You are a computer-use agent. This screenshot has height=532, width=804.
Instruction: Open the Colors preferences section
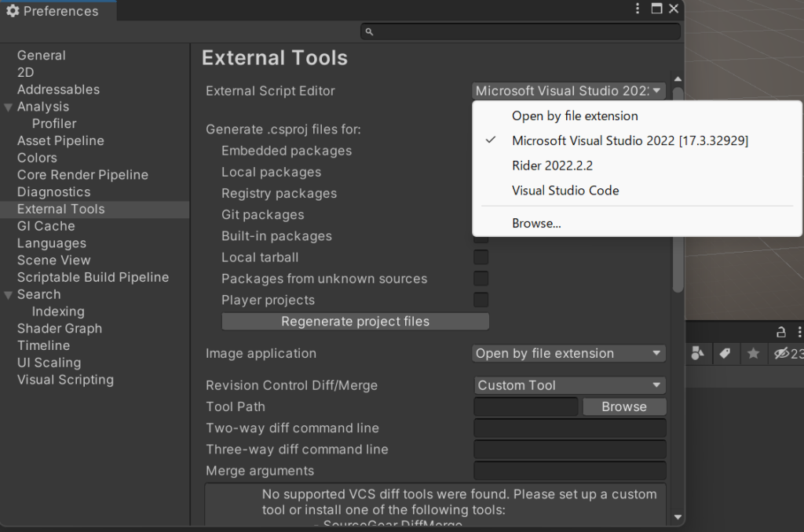coord(37,158)
